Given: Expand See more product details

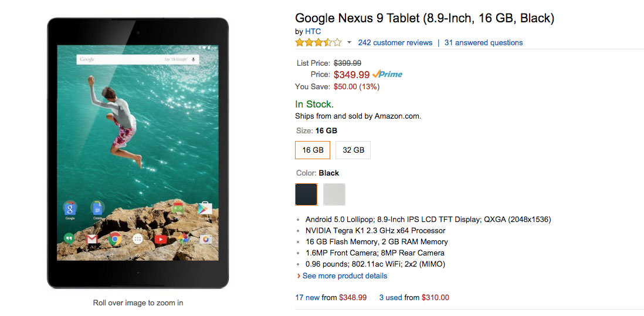Looking at the screenshot, I should click(344, 275).
